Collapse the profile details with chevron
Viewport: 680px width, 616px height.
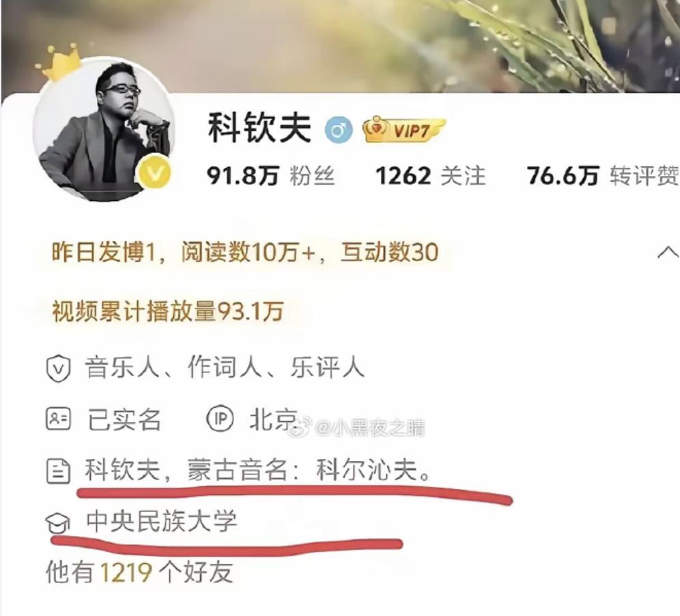click(668, 252)
